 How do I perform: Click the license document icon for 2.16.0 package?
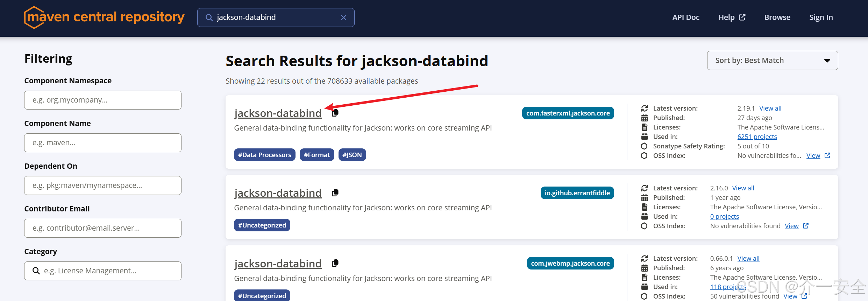[x=645, y=207]
